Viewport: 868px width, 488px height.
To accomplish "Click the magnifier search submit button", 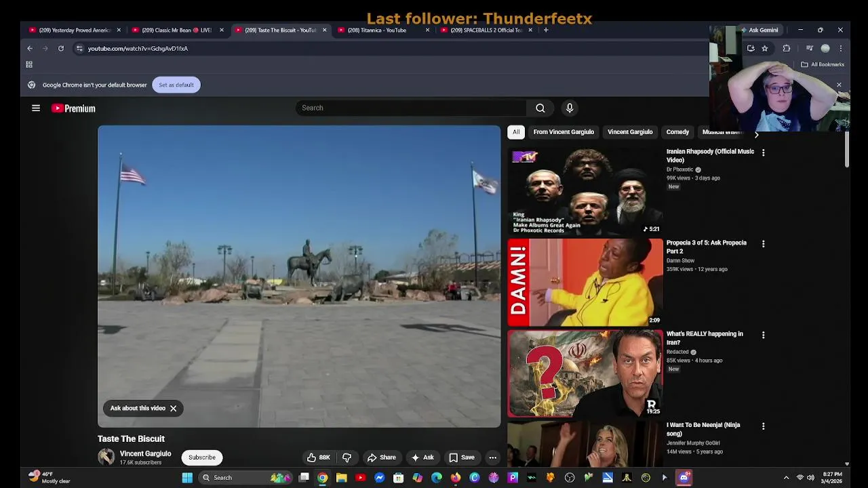I will (540, 108).
